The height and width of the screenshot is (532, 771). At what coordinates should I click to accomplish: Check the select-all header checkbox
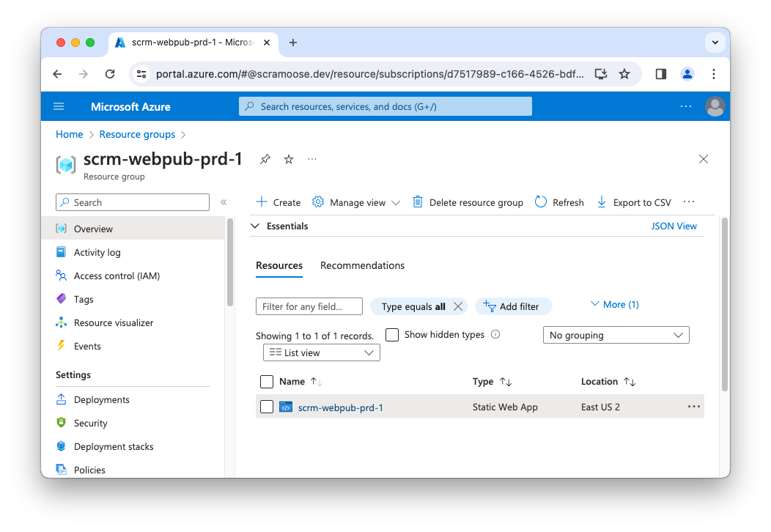point(267,382)
